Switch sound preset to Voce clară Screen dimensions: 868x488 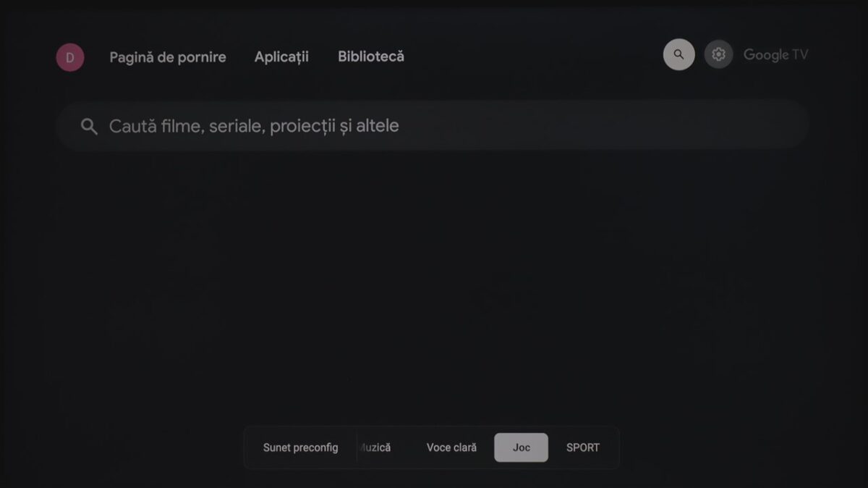451,447
